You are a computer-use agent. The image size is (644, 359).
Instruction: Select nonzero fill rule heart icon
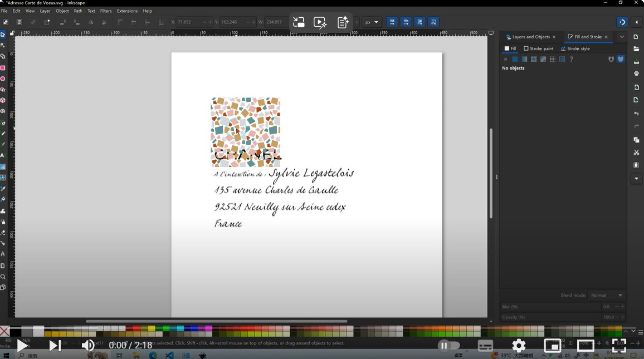tap(621, 59)
